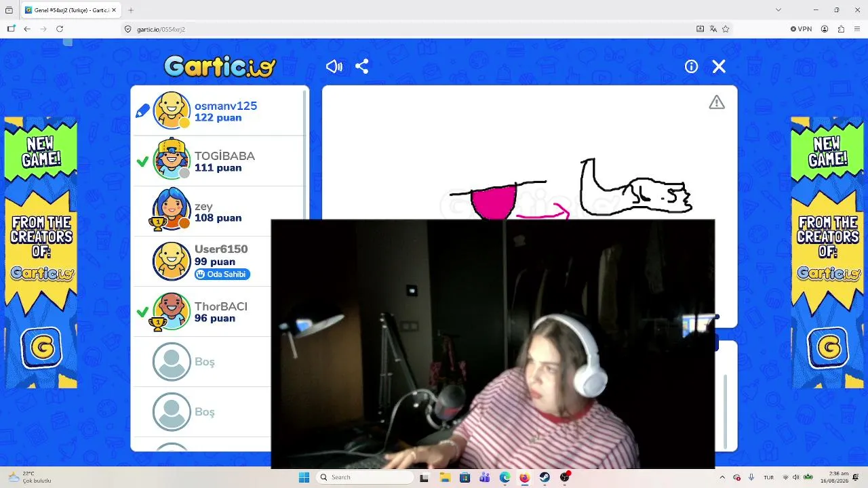Open ThorBACI's player avatar
The image size is (868, 488).
(171, 312)
